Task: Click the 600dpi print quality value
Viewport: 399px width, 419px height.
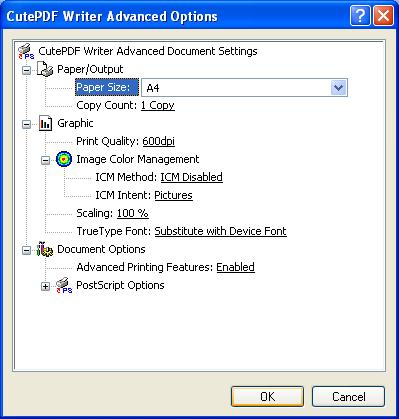Action: click(158, 141)
